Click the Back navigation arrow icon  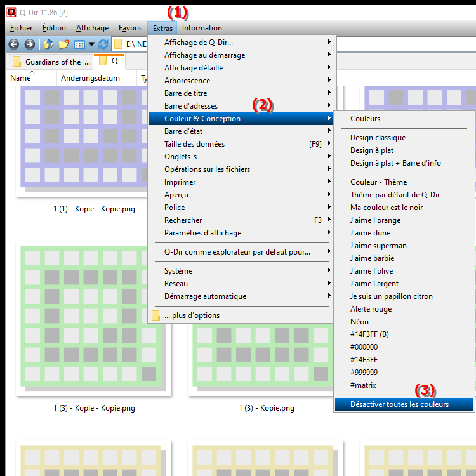(x=14, y=44)
